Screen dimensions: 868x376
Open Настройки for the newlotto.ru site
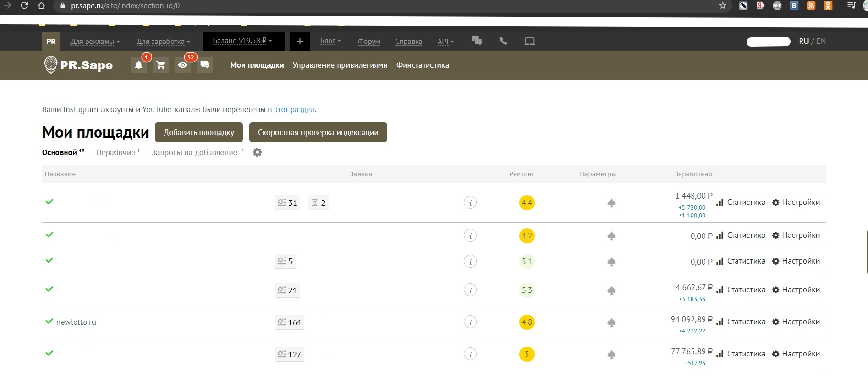tap(796, 322)
